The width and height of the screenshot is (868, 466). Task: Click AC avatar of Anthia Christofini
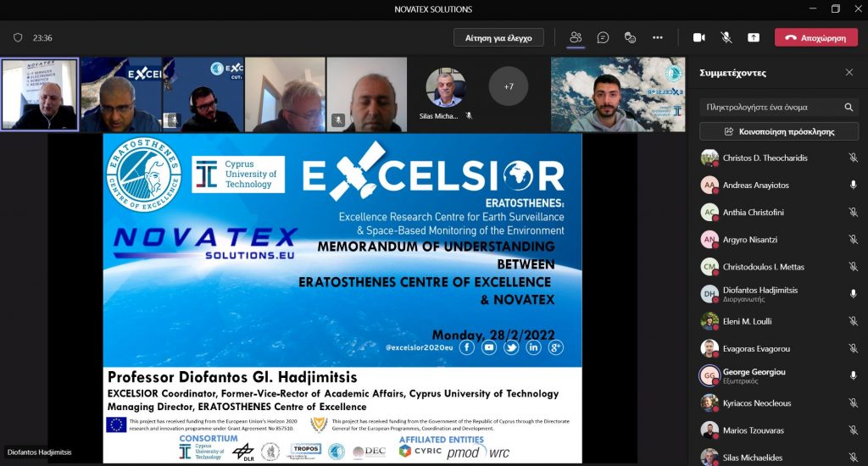click(x=709, y=212)
